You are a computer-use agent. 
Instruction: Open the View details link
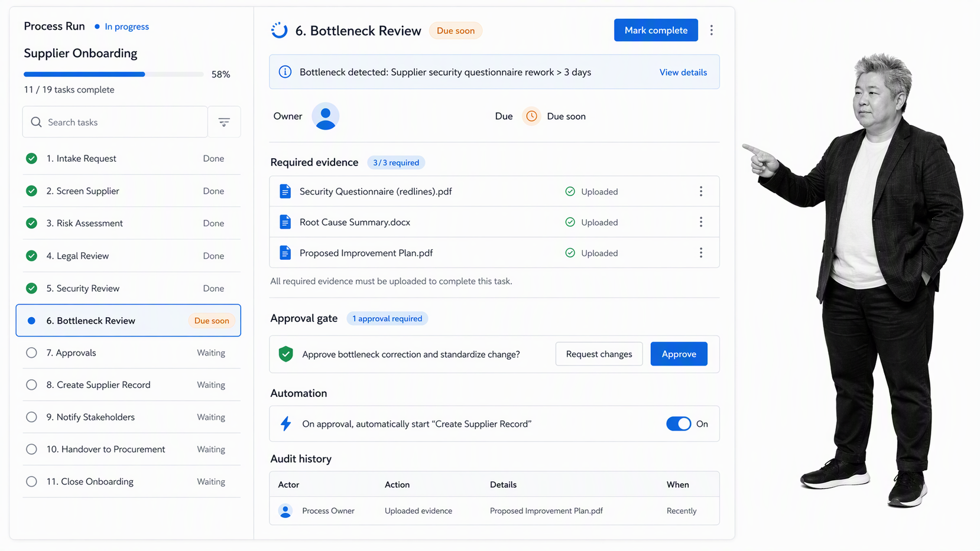pos(683,72)
